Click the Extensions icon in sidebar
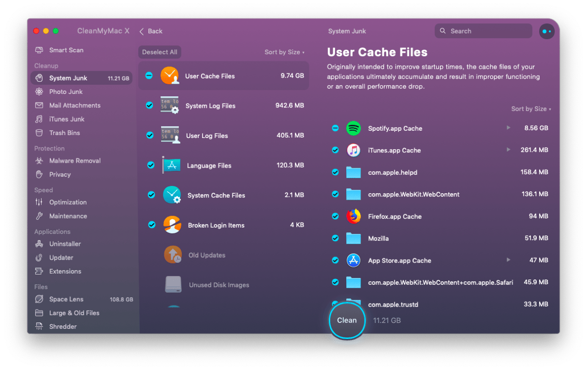588x368 pixels. (39, 271)
